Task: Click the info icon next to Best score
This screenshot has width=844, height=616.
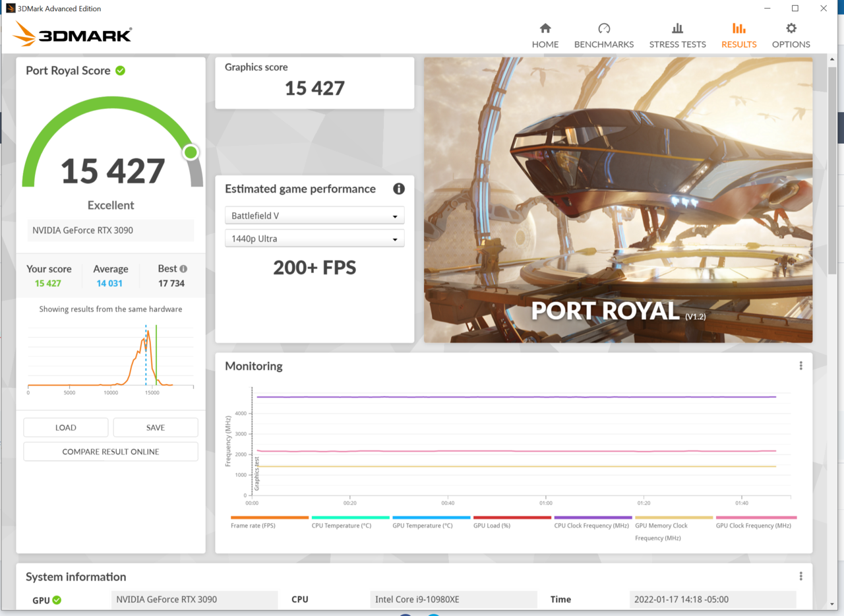Action: pos(183,269)
